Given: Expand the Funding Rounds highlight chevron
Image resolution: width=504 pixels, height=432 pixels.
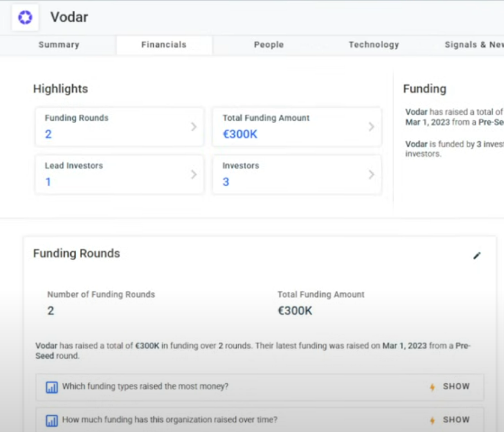Looking at the screenshot, I should coord(193,127).
